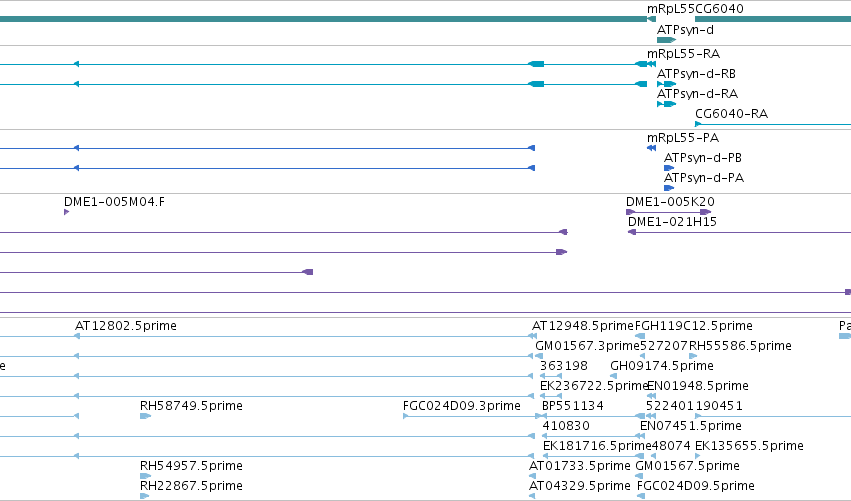Click the AT01733.5prime EST label
851x501 pixels.
[580, 466]
